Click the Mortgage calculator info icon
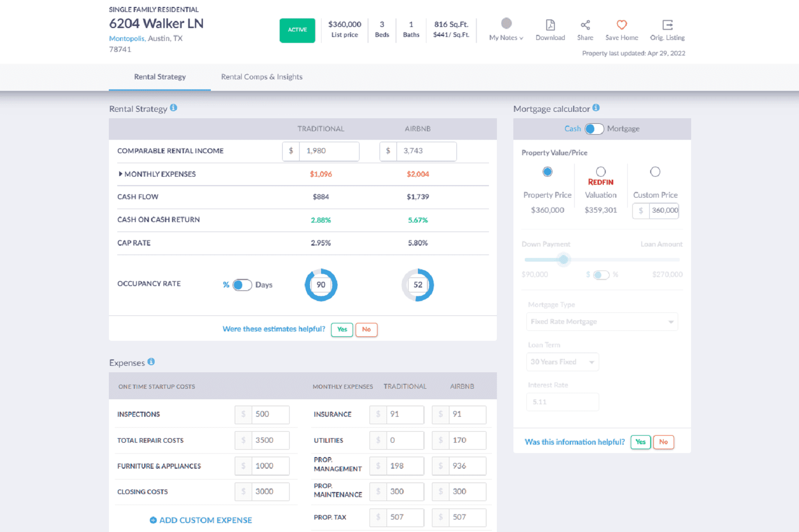Screen dimensions: 799x532 point(596,108)
